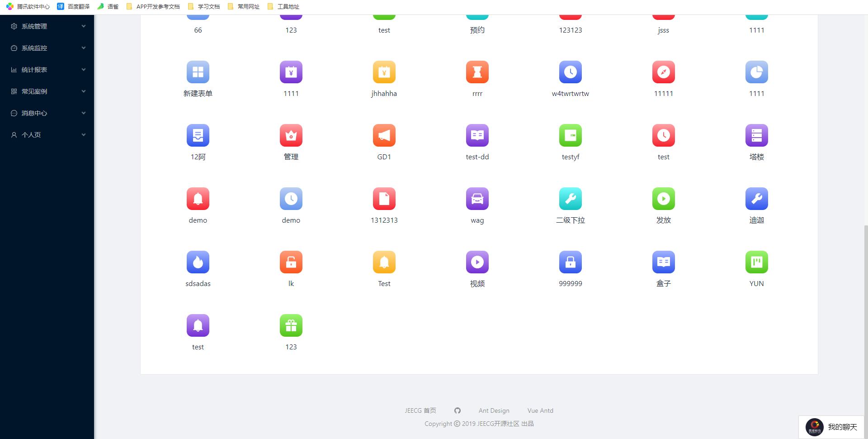Open the 常见案例 sidebar menu

(47, 91)
